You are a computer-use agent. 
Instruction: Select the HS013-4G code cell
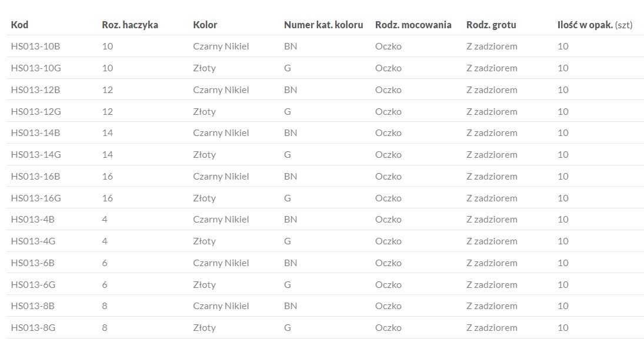[x=33, y=241]
